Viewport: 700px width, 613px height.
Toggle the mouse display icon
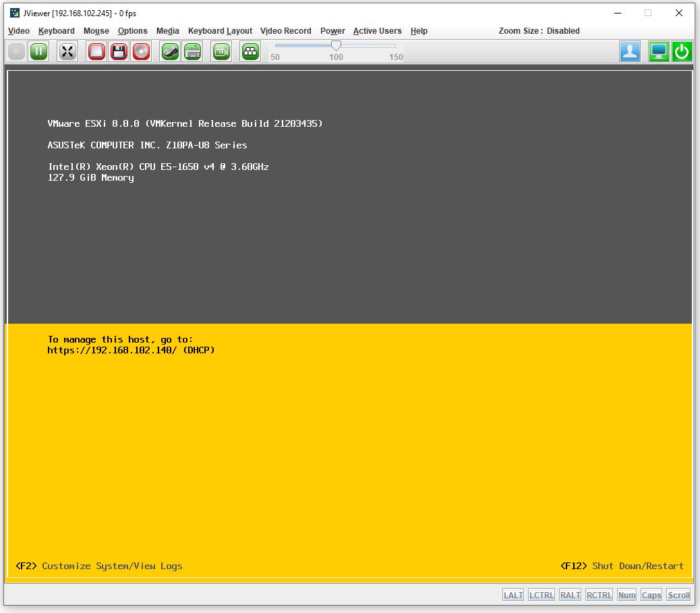(x=170, y=52)
